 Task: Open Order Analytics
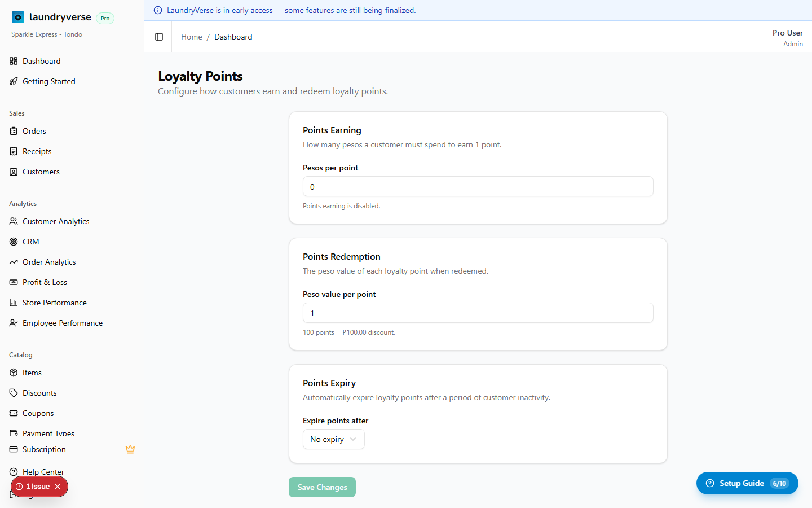[x=72, y=262]
